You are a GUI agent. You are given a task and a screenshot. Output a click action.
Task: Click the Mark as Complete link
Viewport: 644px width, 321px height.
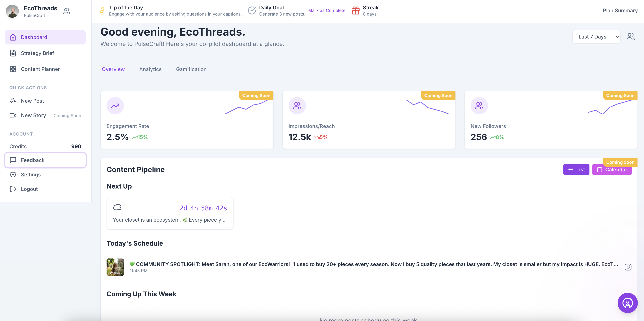[x=327, y=10]
